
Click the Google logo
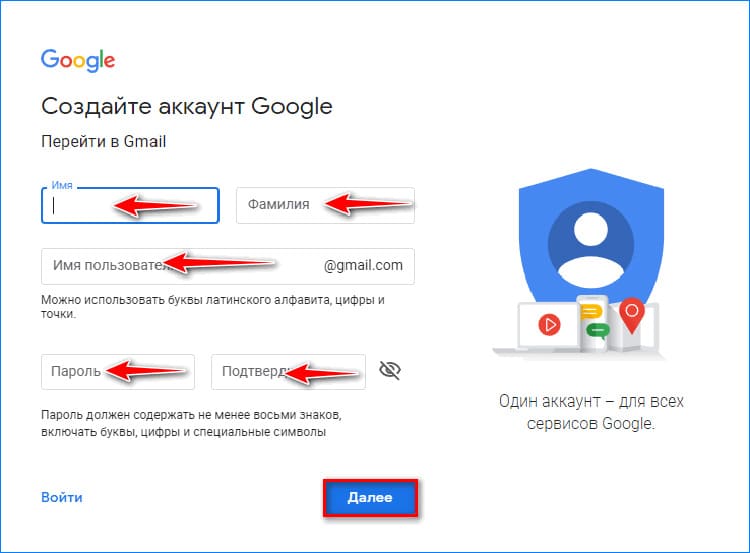coord(78,60)
